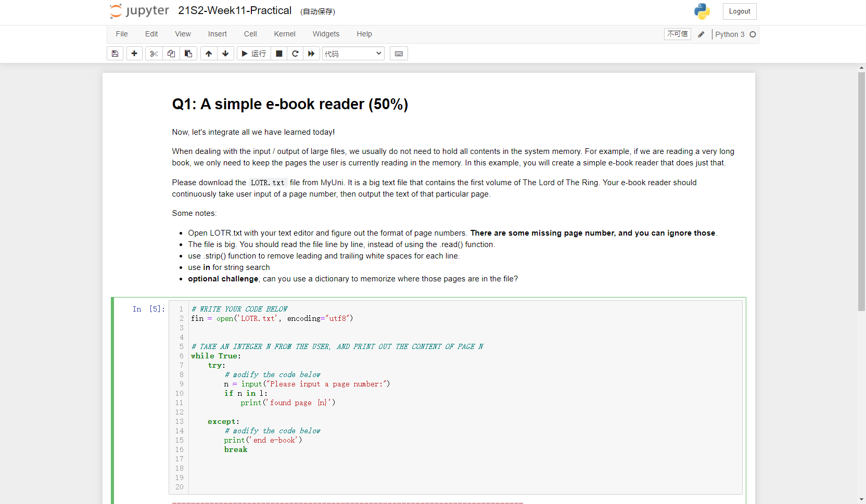
Task: Move the cell up with the up arrow
Action: click(208, 53)
